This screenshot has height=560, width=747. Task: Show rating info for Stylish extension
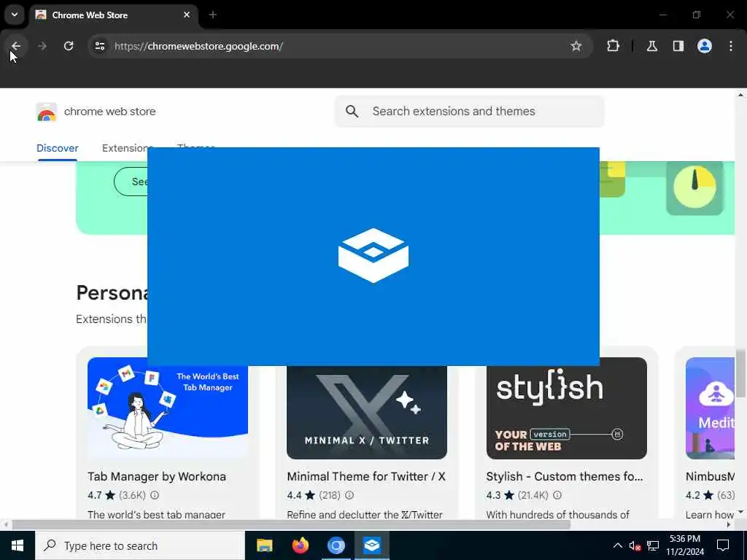pyautogui.click(x=557, y=495)
